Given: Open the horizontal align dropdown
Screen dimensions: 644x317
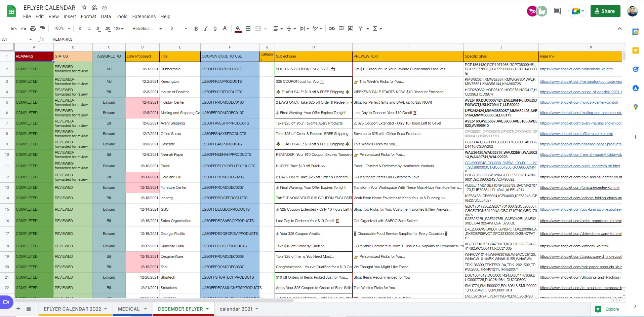Looking at the screenshot, I should pos(278,29).
